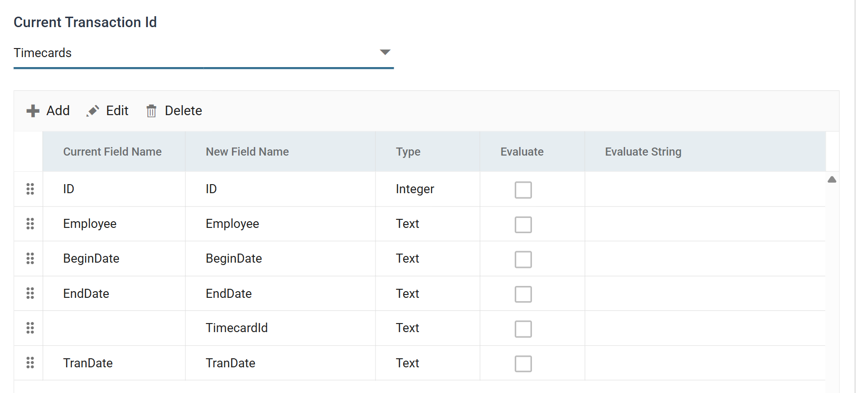Click the Type column header
Screen dimensions: 868x393
click(428, 152)
